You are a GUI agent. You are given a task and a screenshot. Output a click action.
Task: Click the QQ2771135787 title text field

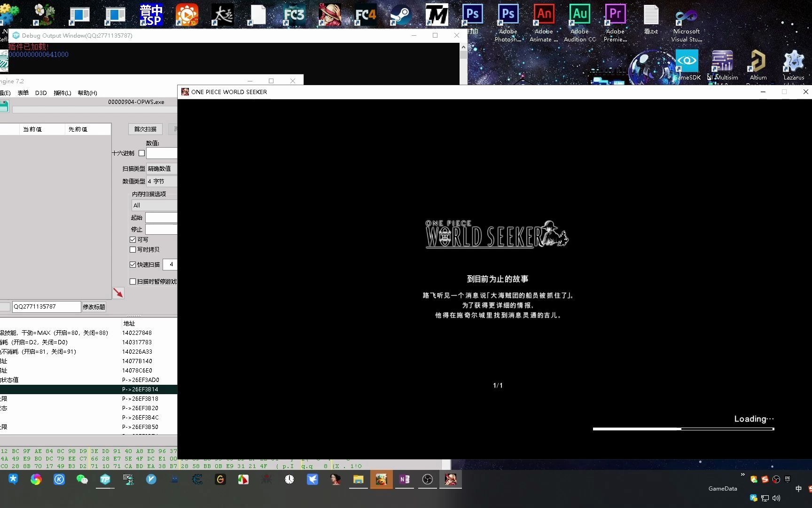47,307
